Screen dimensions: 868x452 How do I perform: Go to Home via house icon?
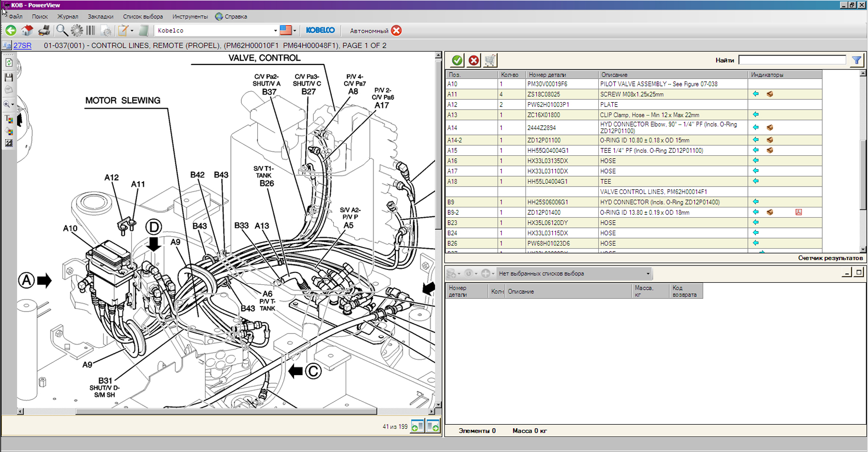27,31
